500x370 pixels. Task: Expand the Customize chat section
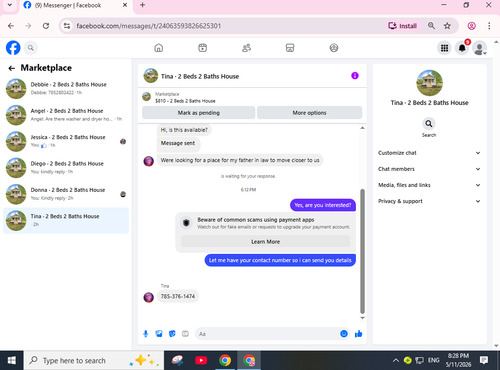(429, 153)
